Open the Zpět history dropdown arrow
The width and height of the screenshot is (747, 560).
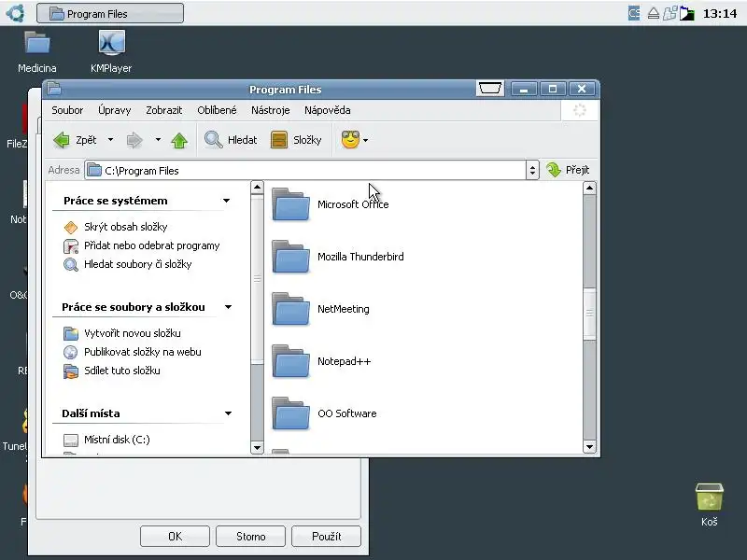pyautogui.click(x=110, y=140)
